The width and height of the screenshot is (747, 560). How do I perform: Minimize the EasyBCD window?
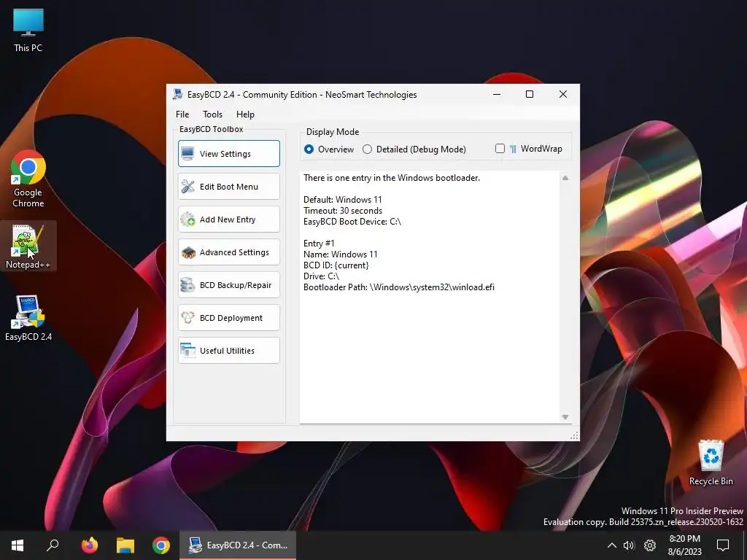tap(496, 94)
